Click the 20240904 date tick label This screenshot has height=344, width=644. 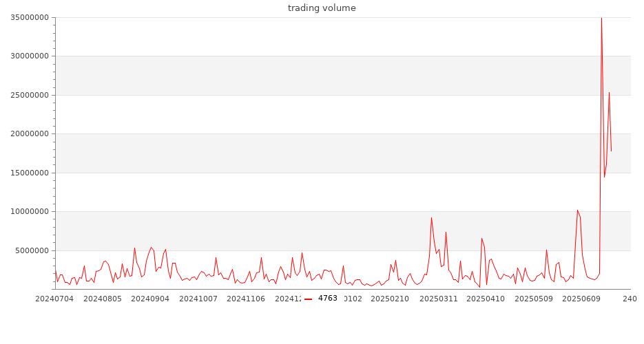click(149, 299)
